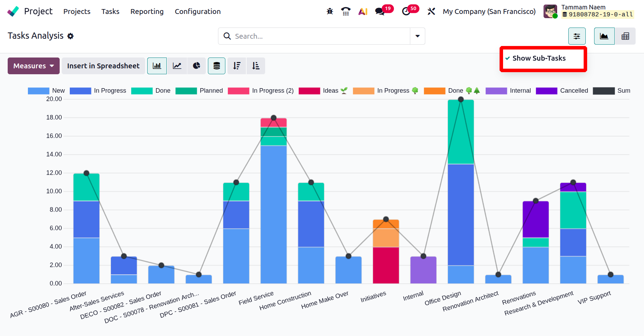Sort chart in ascending order
This screenshot has width=644, height=336.
click(256, 66)
